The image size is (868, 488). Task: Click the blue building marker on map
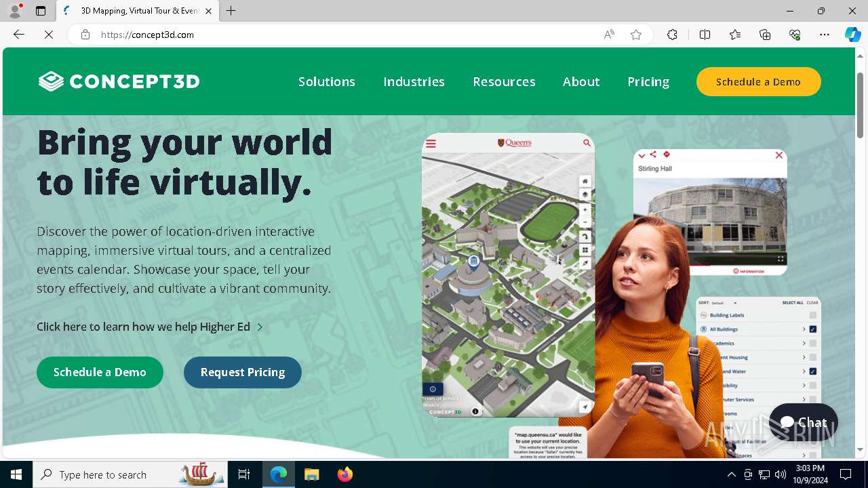click(474, 262)
